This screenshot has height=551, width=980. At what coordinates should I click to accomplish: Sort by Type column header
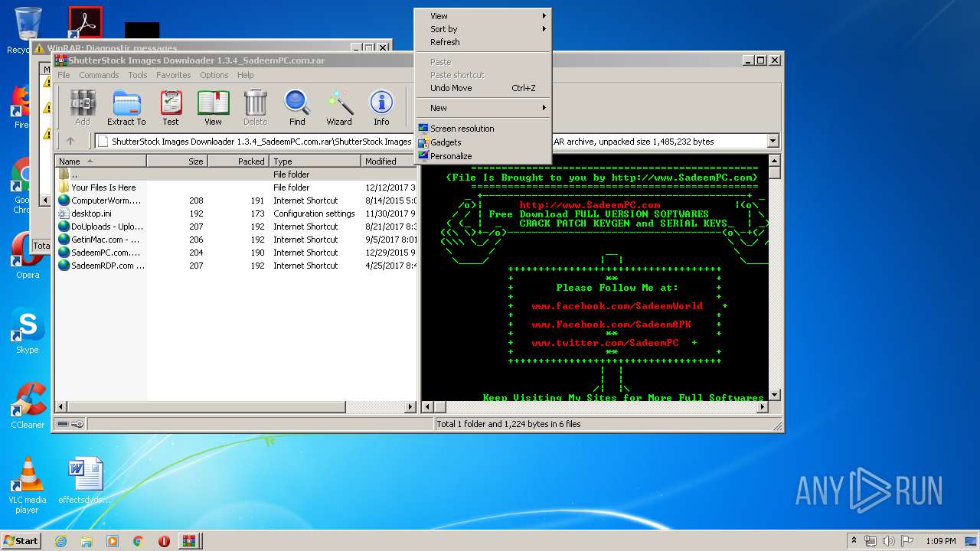[315, 161]
